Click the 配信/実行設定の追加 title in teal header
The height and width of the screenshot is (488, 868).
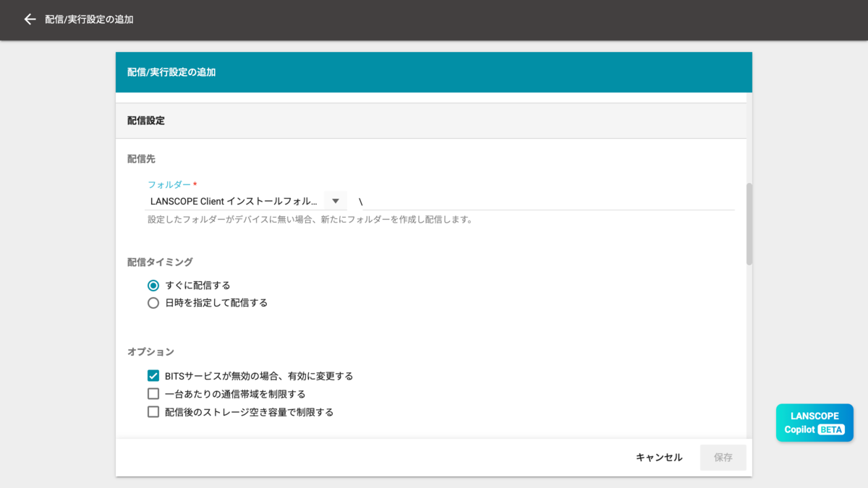coord(171,72)
